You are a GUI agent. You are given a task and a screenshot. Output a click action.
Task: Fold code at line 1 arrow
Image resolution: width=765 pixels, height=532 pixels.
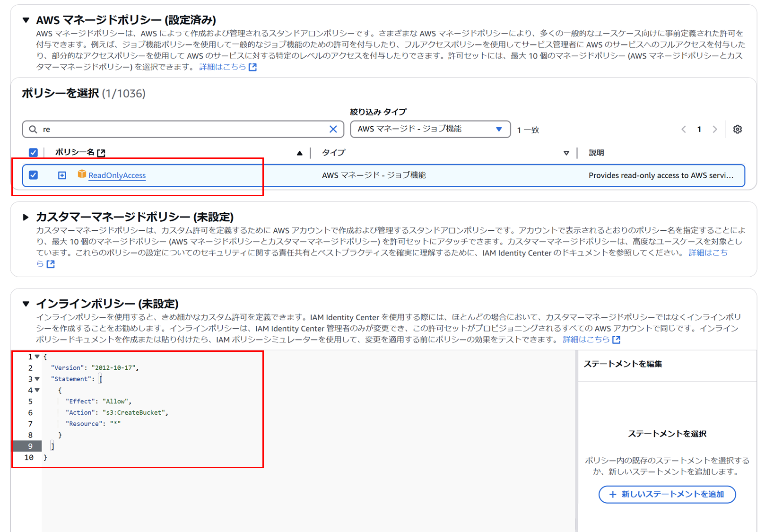pyautogui.click(x=37, y=357)
